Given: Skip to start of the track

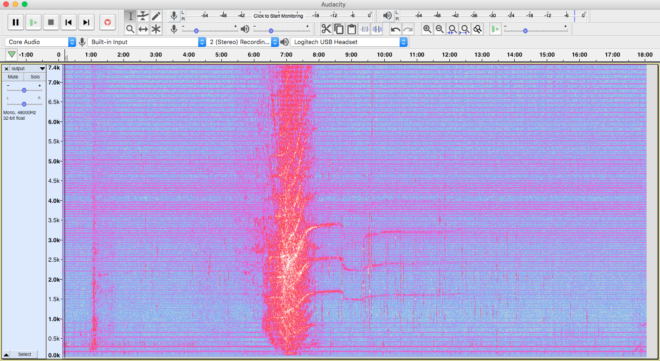Looking at the screenshot, I should point(69,22).
